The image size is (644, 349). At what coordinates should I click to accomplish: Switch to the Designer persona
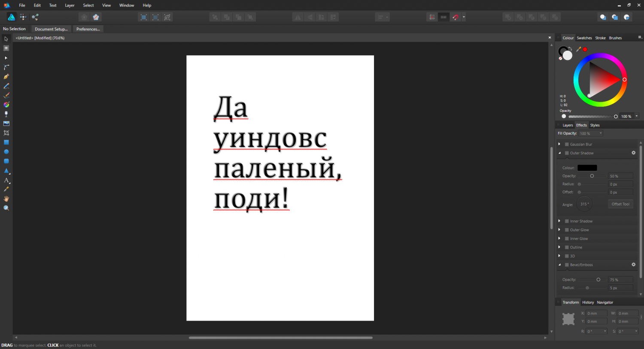pos(12,17)
